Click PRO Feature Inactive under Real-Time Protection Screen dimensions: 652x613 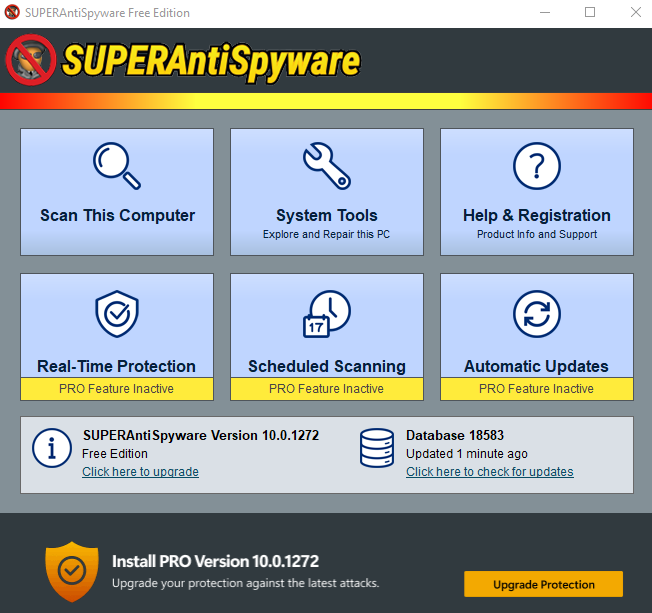(117, 389)
